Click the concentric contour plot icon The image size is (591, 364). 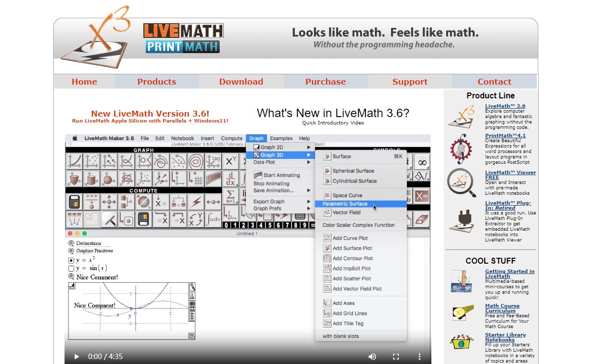(196, 161)
